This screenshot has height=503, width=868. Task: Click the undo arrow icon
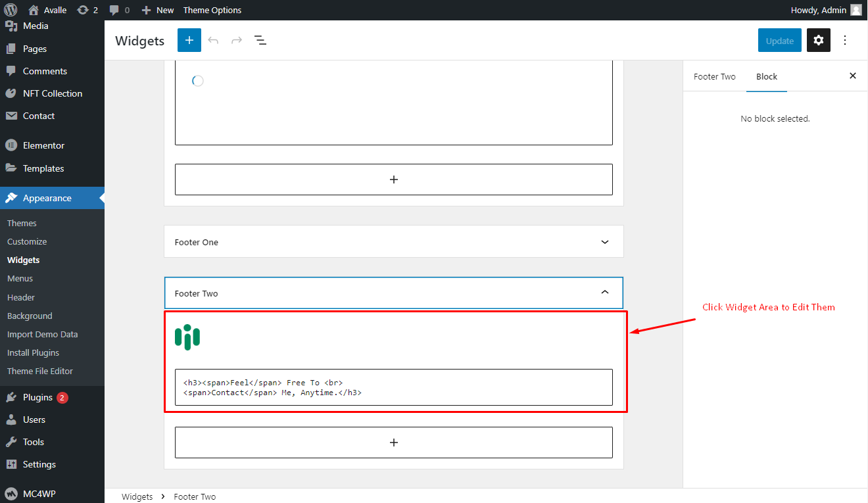click(213, 40)
